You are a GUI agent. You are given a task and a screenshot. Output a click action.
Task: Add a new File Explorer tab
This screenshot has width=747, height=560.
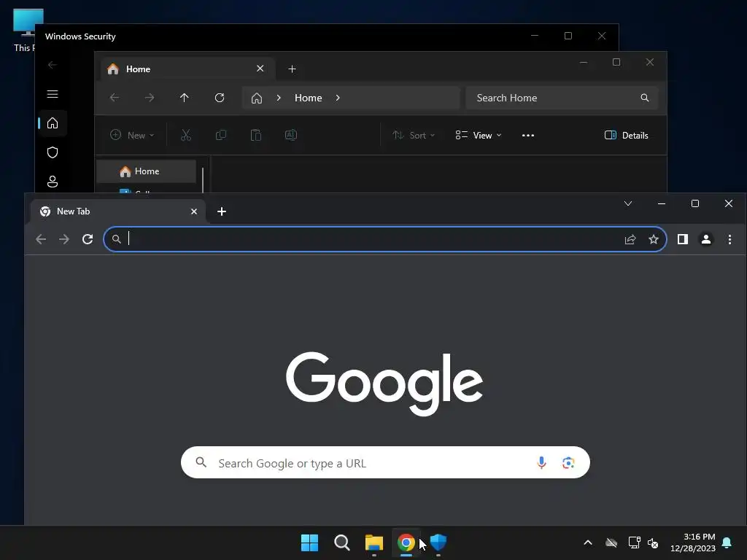[x=292, y=69]
